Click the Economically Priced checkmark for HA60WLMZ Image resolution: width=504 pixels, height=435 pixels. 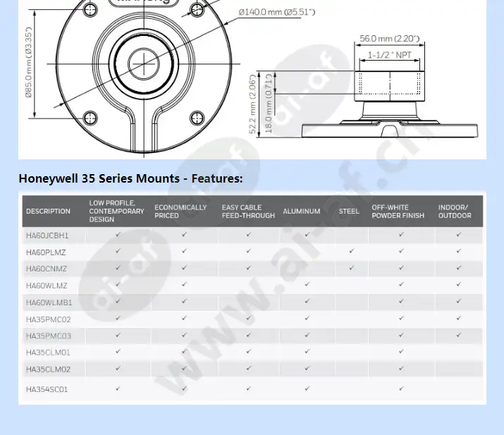(x=184, y=284)
